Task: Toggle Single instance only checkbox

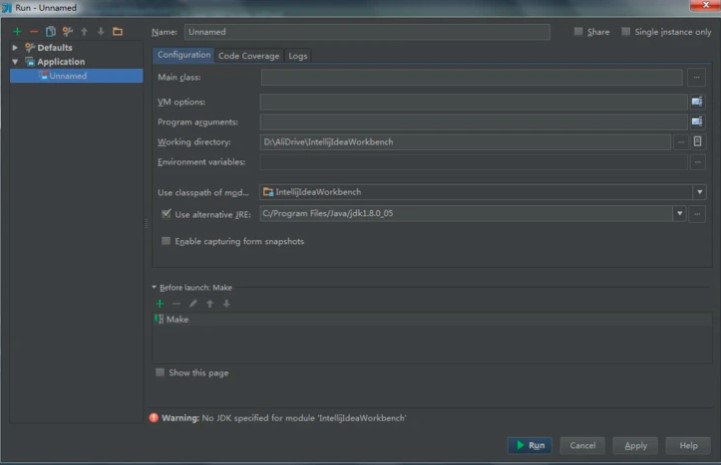Action: (626, 32)
